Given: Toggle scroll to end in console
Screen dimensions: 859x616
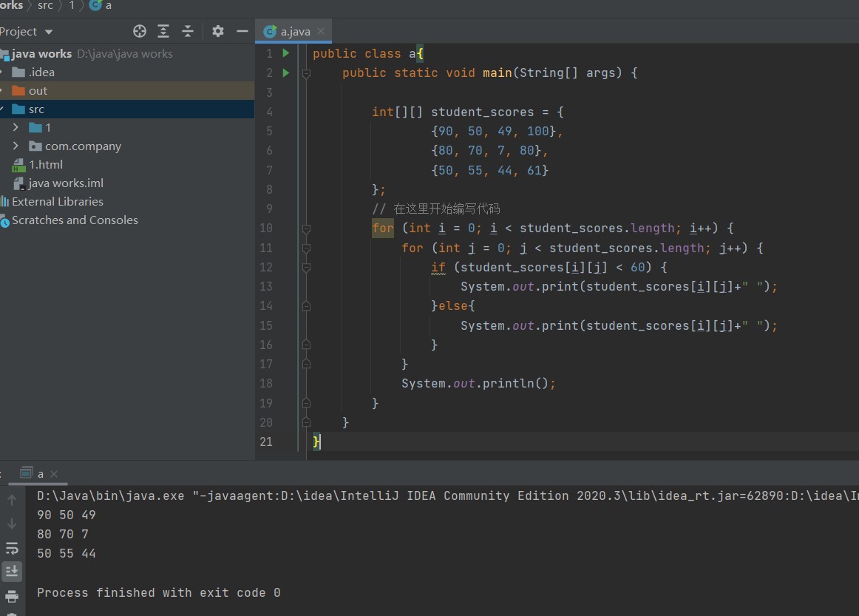Looking at the screenshot, I should tap(12, 571).
